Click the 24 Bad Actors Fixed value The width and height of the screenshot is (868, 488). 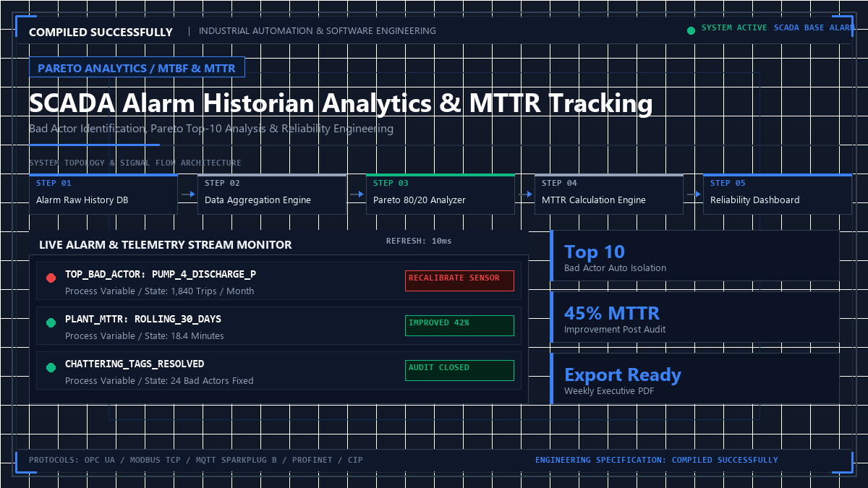[212, 381]
